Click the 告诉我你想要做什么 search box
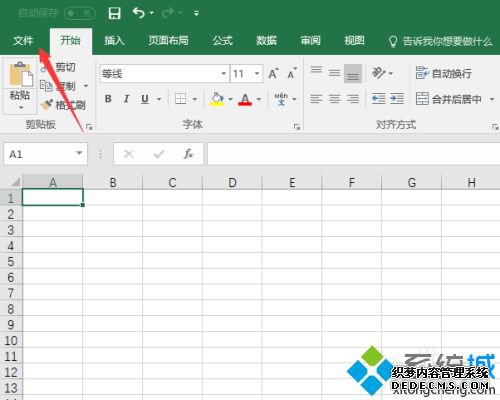Image resolution: width=500 pixels, height=400 pixels. (441, 41)
